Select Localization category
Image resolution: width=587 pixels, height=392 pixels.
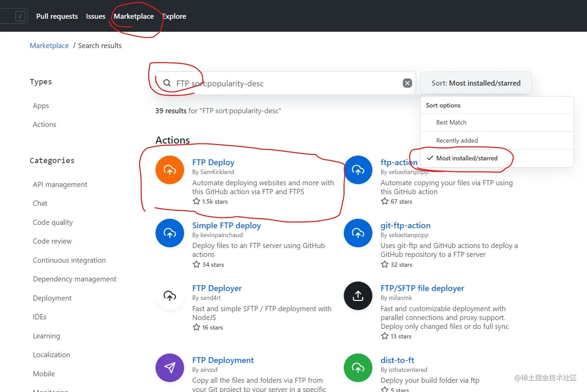pyautogui.click(x=52, y=355)
